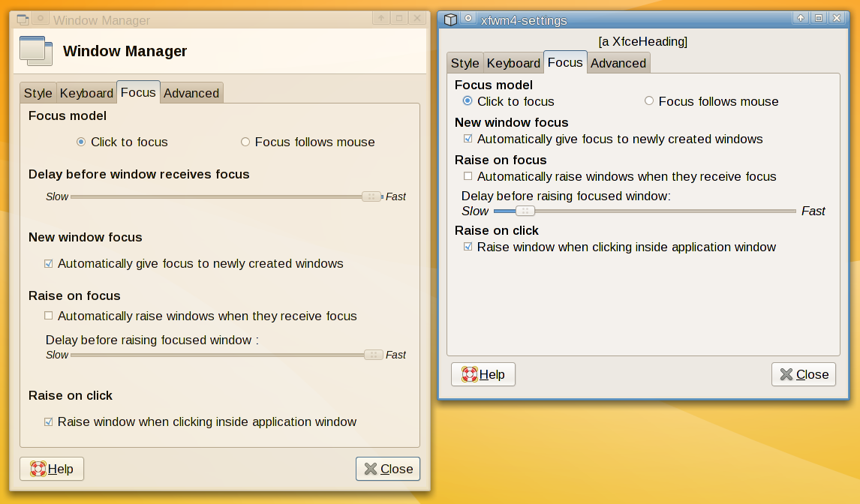860x504 pixels.
Task: Switch to Advanced tab in xfwm4-settings
Action: pyautogui.click(x=618, y=63)
